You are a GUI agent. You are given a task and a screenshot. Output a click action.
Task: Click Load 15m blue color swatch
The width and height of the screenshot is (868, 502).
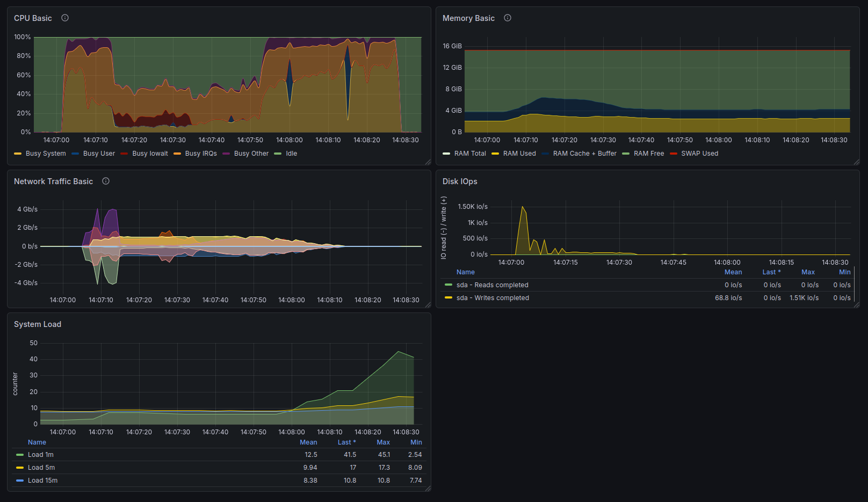pos(20,481)
